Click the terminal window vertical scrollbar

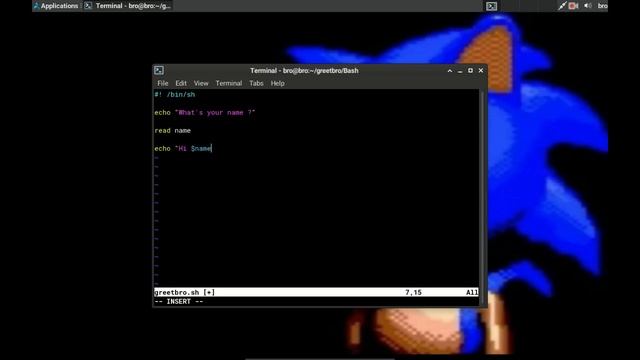482,198
